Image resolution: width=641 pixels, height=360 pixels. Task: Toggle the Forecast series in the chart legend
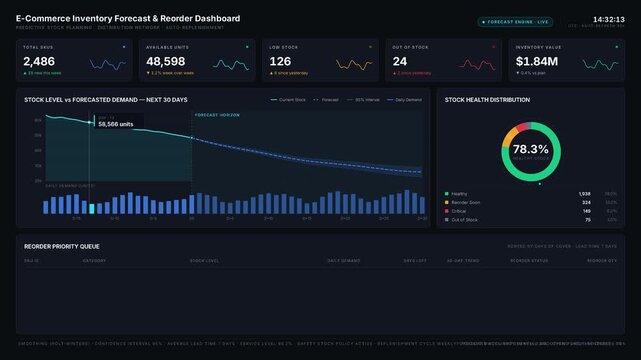325,100
